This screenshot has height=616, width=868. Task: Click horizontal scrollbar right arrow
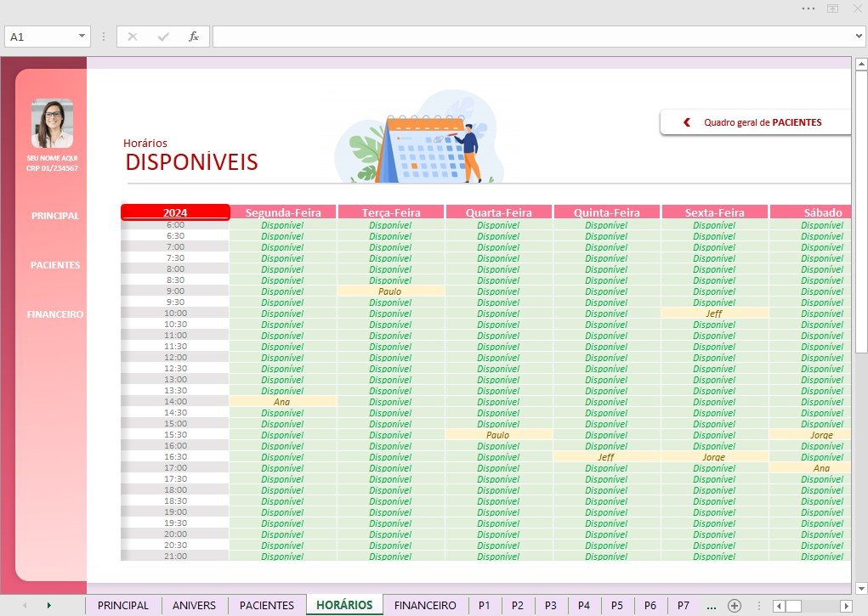tap(847, 606)
